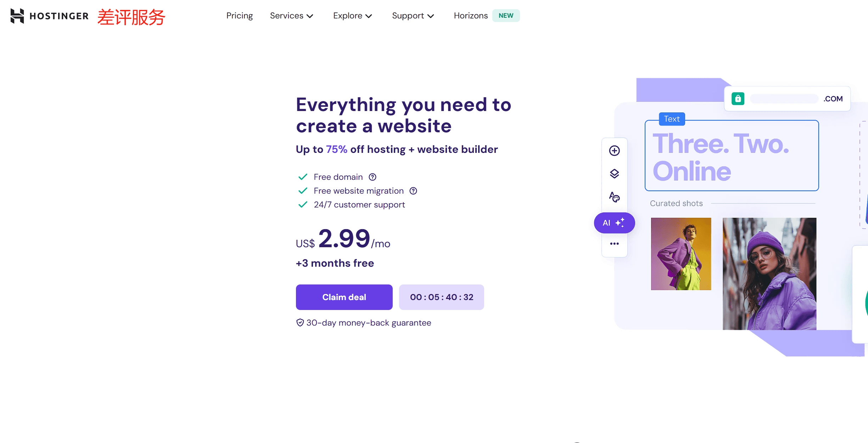
Task: Click the text style palette icon
Action: (x=614, y=197)
